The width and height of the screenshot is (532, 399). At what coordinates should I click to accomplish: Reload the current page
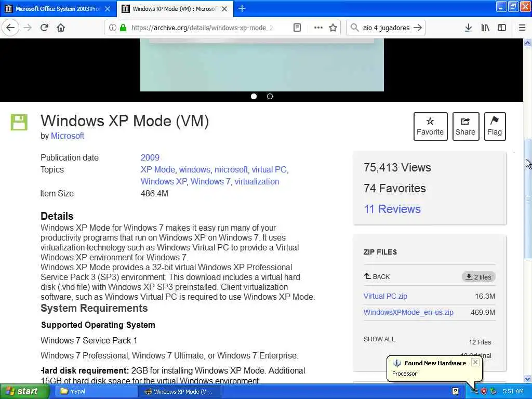click(x=45, y=28)
